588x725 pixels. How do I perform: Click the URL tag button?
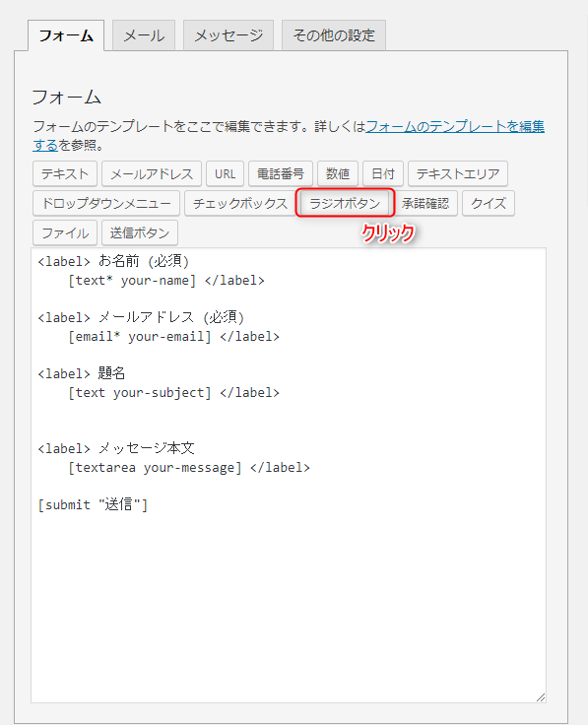tap(226, 173)
